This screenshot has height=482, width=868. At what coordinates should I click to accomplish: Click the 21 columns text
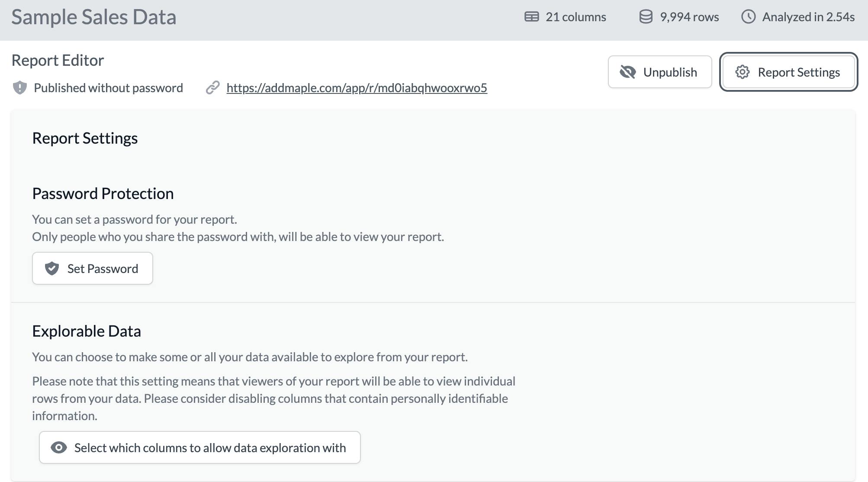click(x=575, y=17)
